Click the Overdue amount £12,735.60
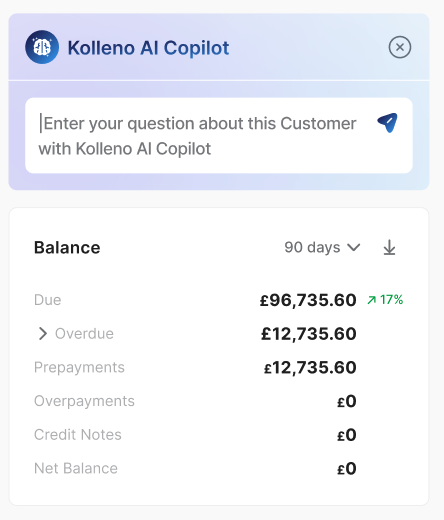Viewport: 444px width, 520px height. [x=309, y=334]
